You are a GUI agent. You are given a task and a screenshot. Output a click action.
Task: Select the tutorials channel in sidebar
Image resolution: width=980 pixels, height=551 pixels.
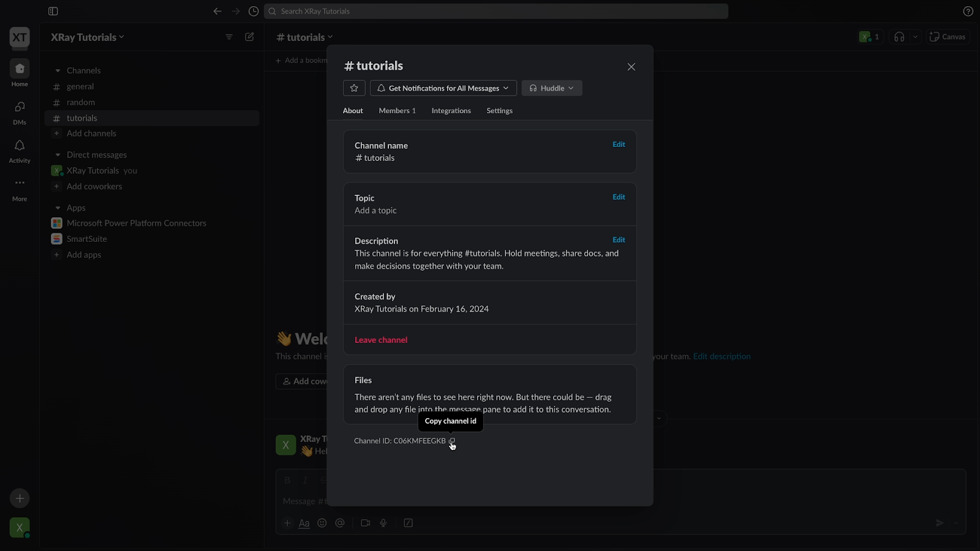pos(152,118)
